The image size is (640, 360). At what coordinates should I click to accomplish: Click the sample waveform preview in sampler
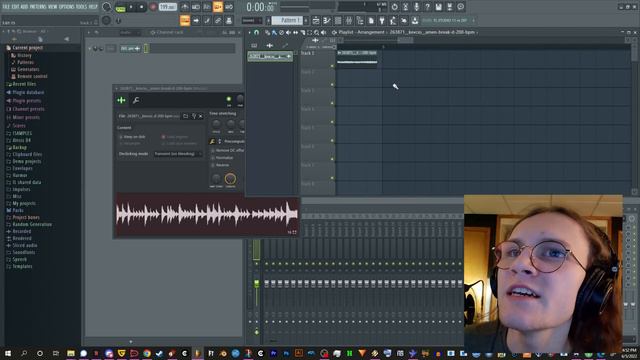coord(207,215)
